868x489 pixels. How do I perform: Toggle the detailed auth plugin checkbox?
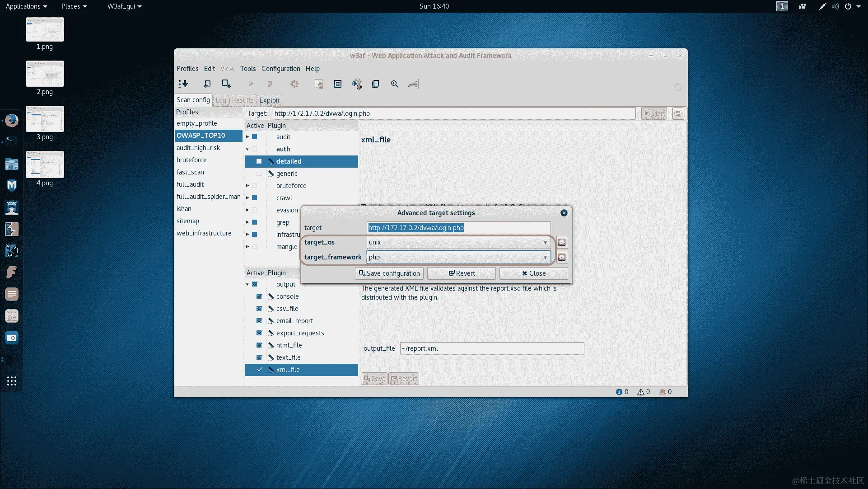[x=259, y=161]
